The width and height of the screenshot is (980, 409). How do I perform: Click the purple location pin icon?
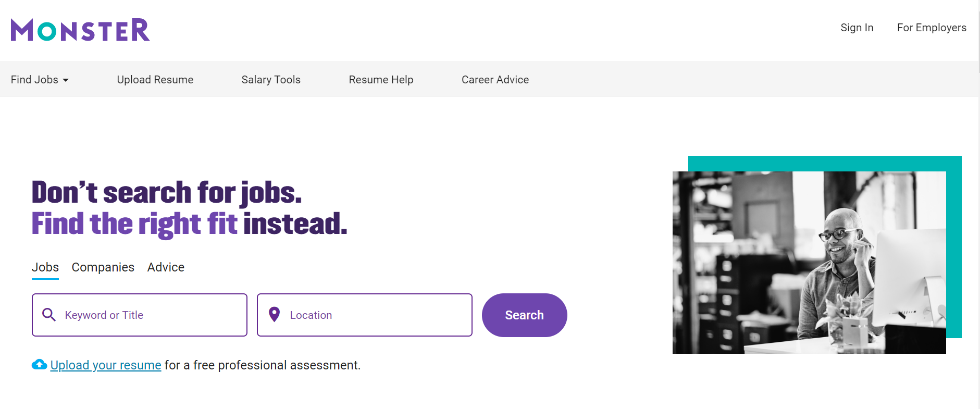tap(274, 314)
